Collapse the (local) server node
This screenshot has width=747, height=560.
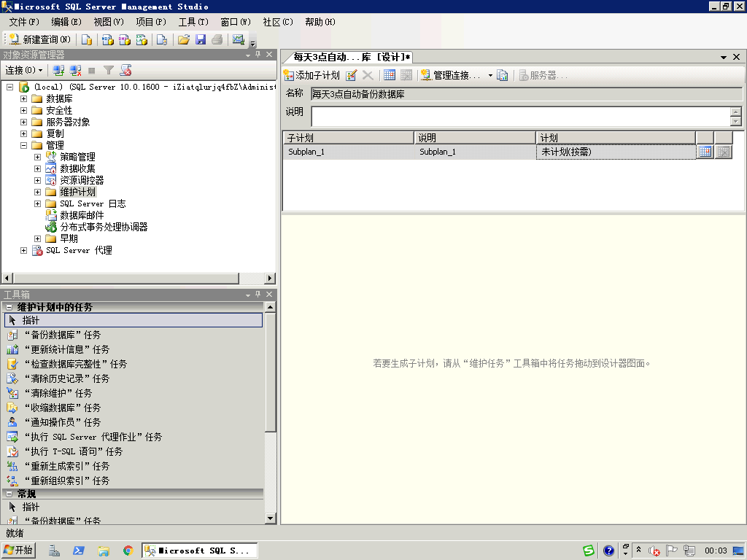click(9, 87)
